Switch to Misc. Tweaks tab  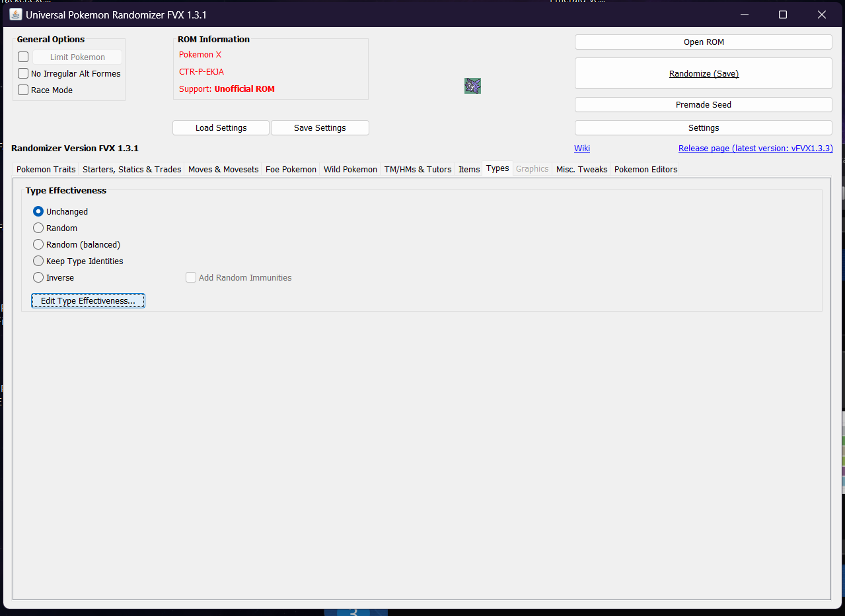coord(581,169)
